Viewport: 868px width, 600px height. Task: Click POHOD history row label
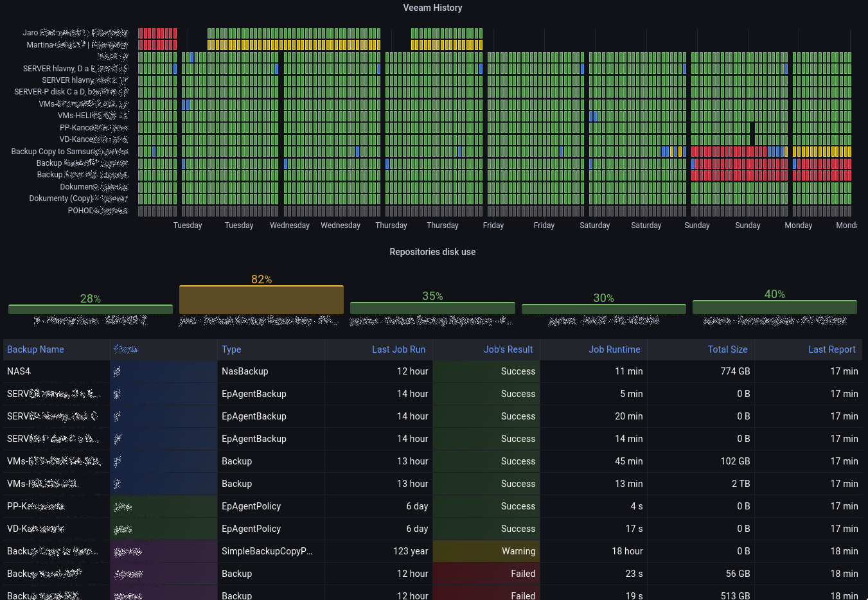click(x=98, y=211)
